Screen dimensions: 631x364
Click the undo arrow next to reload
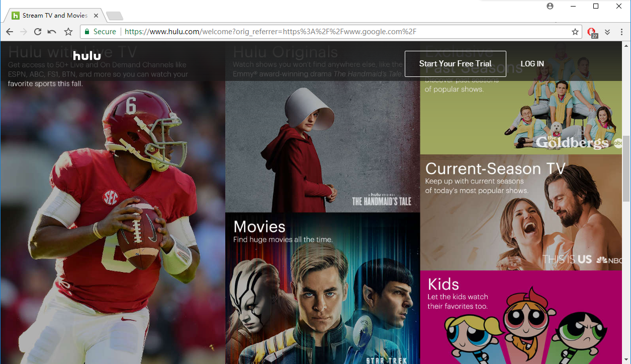point(52,32)
